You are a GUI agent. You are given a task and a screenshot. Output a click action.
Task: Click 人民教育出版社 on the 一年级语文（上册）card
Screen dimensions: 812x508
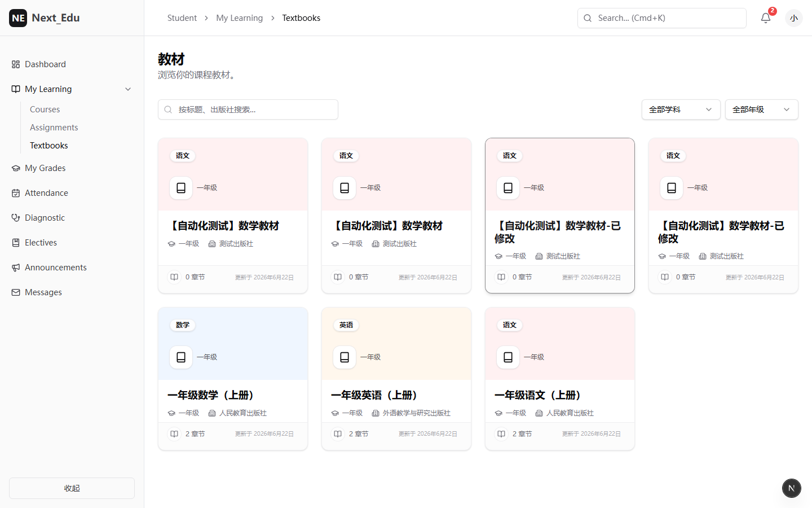[x=570, y=413]
